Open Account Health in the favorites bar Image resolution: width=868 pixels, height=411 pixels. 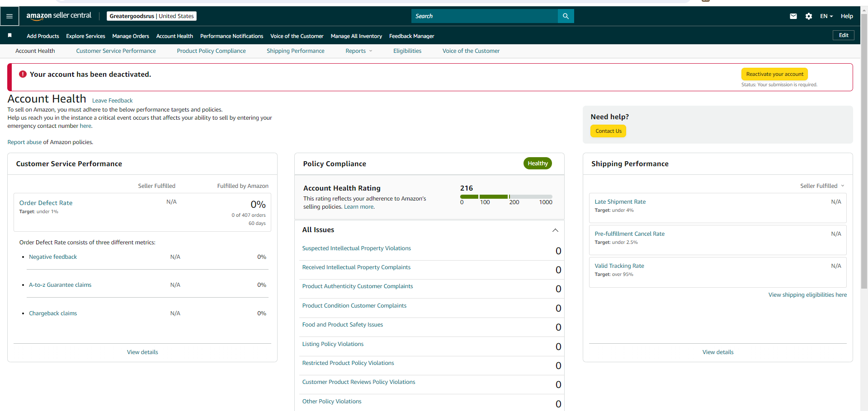tap(175, 36)
